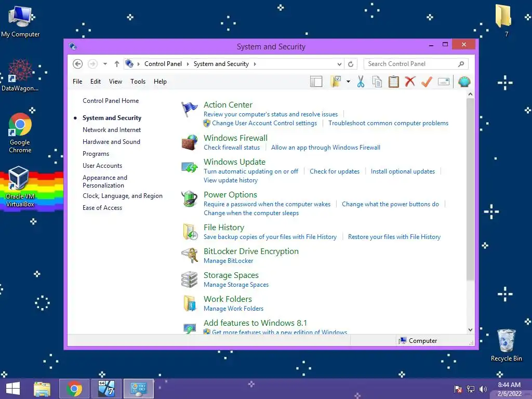Open the Recent locations dropdown arrow

[x=105, y=64]
